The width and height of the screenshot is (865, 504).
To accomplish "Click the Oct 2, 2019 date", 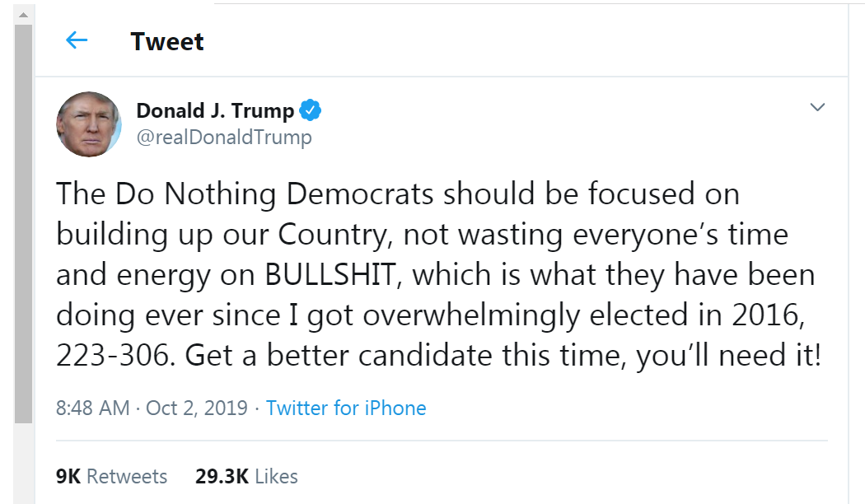I will tap(197, 408).
